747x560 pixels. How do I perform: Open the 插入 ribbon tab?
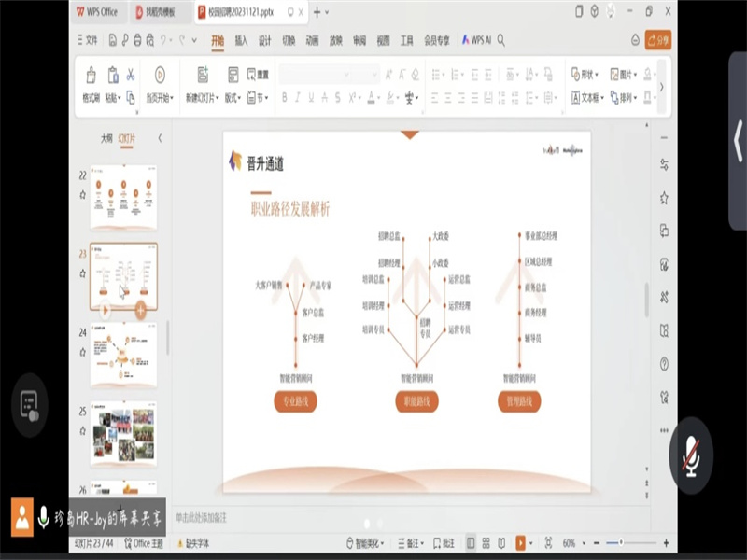(x=241, y=40)
